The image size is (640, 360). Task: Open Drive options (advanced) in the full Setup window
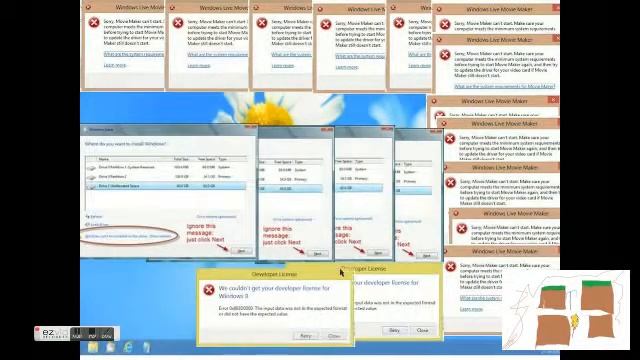[x=216, y=216]
